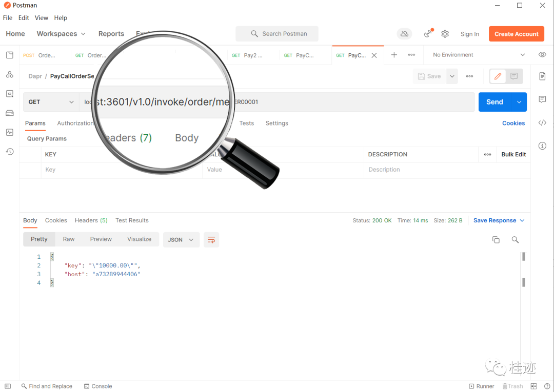Open request Info icon in right sidebar
554x392 pixels.
click(542, 146)
